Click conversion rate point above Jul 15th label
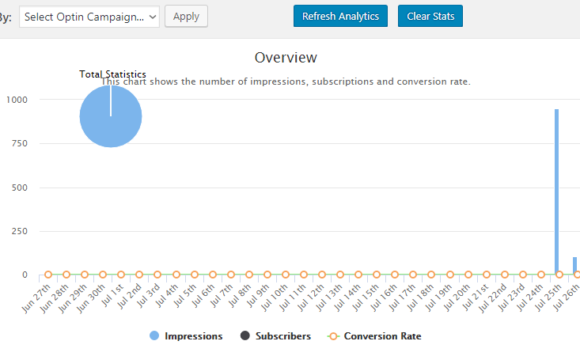Screen dimensions: 580x360 click(x=377, y=275)
